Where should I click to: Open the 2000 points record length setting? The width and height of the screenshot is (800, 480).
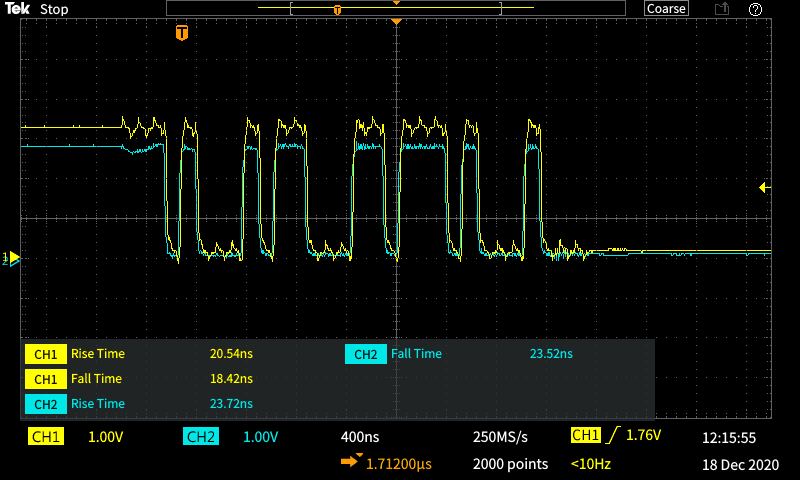[510, 464]
